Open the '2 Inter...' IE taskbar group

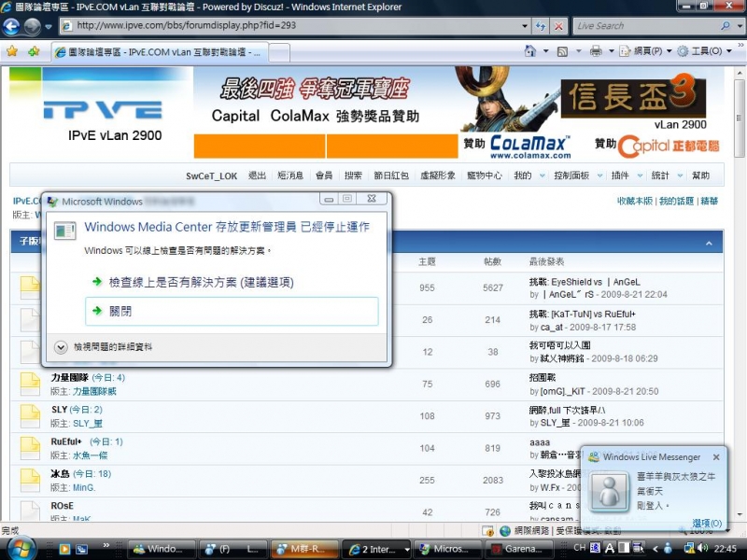376,549
